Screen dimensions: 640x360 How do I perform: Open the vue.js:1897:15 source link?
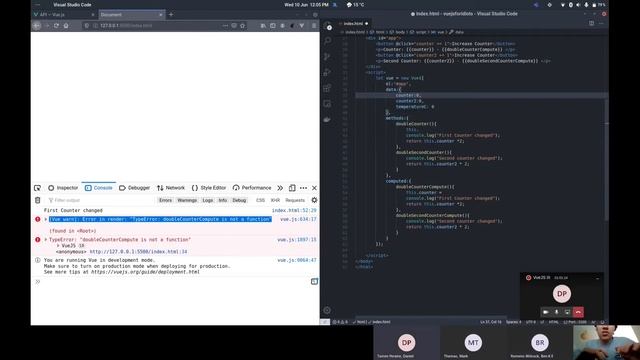tap(297, 240)
